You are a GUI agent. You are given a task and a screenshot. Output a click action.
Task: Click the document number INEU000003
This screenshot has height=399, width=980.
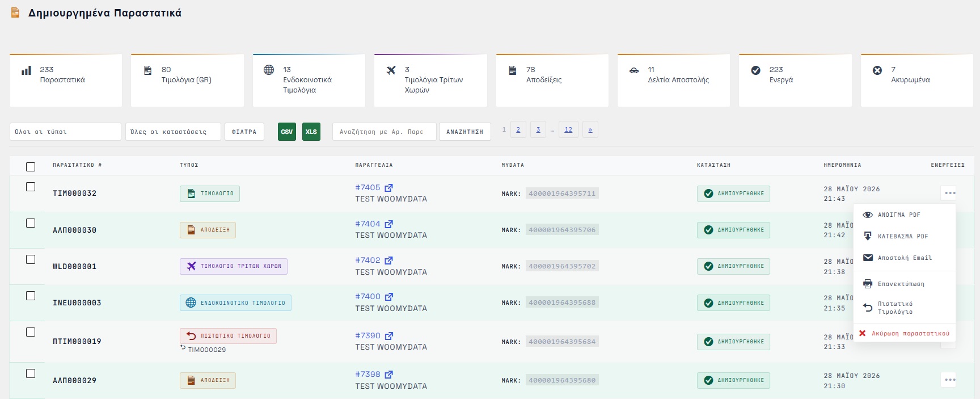(x=77, y=303)
